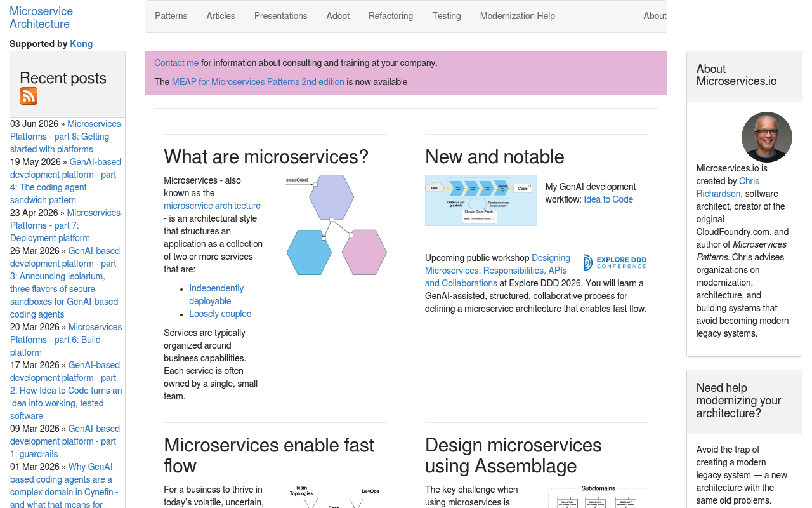The image size is (812, 508).
Task: Open post Microservices Platforms part 7 Deployment platform
Action: coord(65,225)
